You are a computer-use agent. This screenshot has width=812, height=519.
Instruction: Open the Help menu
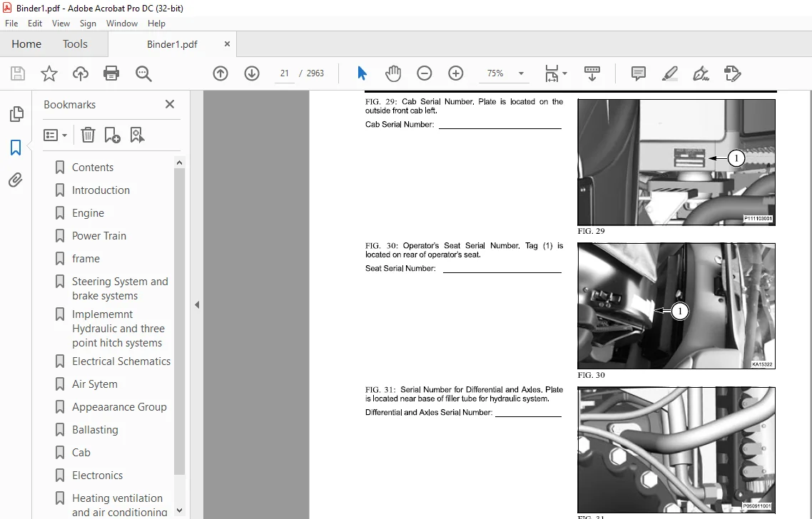[x=156, y=24]
